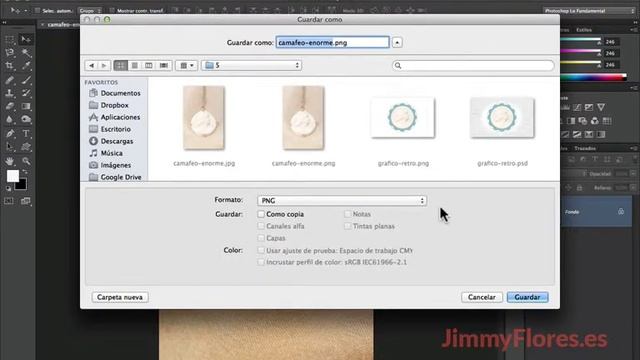640x360 pixels.
Task: Toggle Usar ajuste de prueba checkbox
Action: (261, 250)
